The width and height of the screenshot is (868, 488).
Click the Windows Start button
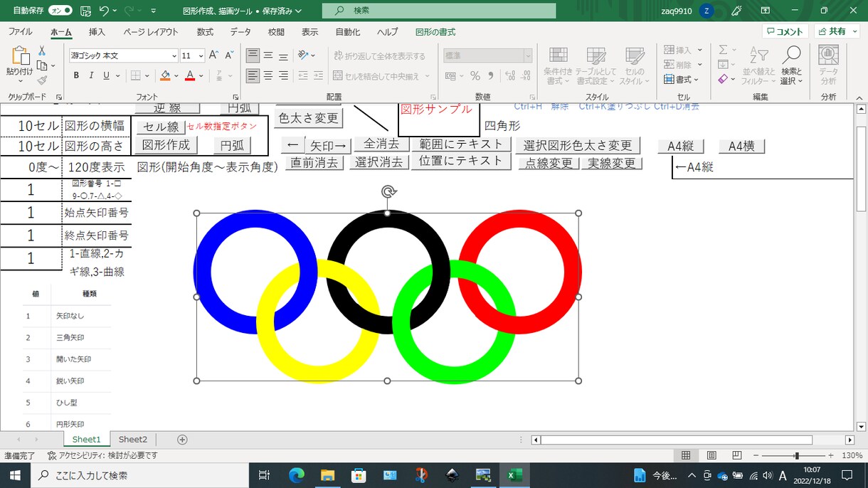pos(14,475)
